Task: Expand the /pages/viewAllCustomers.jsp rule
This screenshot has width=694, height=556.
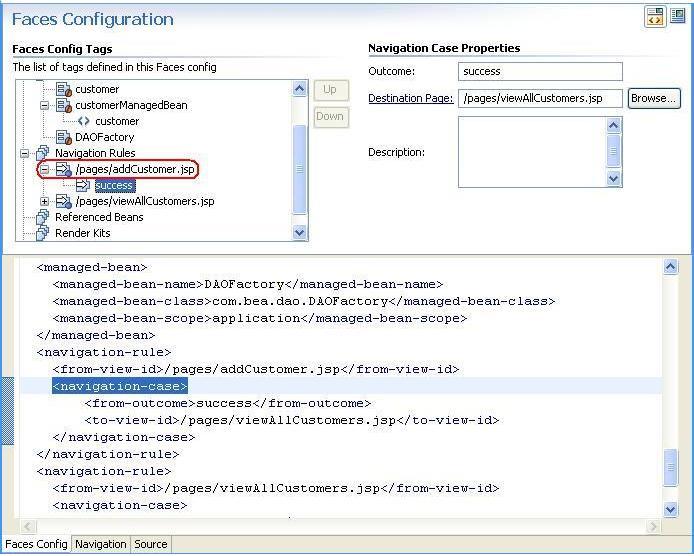Action: pyautogui.click(x=44, y=201)
